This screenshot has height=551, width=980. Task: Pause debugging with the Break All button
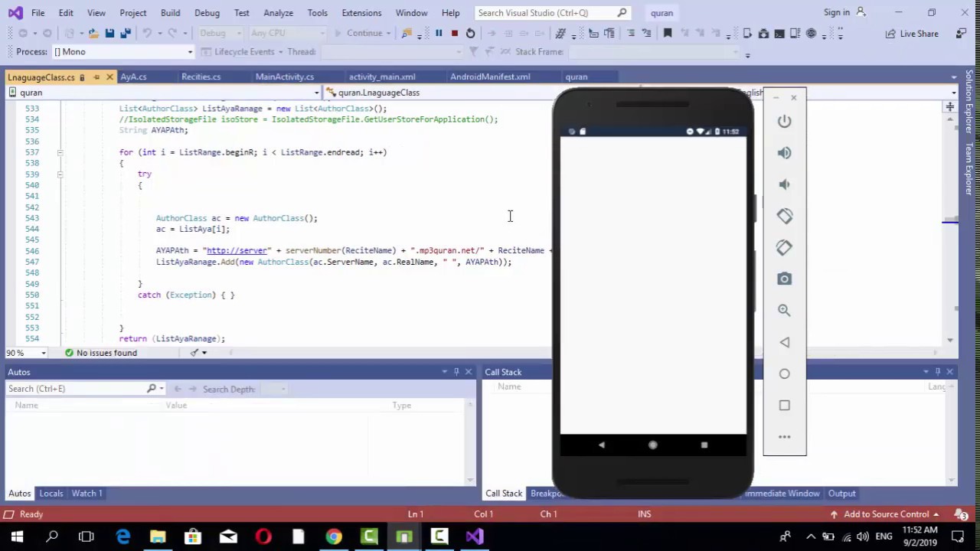pyautogui.click(x=439, y=33)
